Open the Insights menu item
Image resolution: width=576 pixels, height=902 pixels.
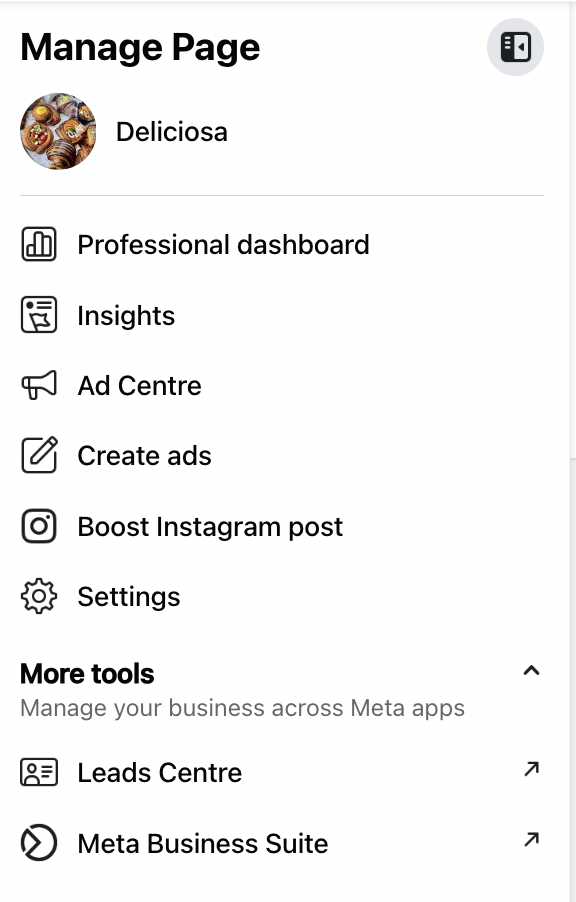126,315
